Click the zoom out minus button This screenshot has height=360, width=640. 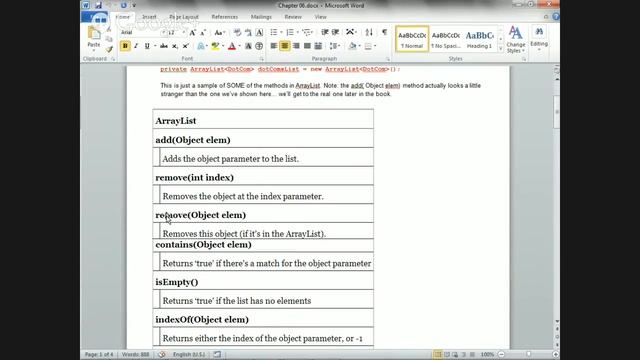click(x=502, y=354)
